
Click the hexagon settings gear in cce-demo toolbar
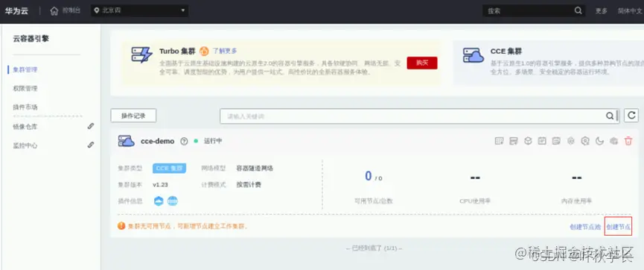click(x=585, y=141)
